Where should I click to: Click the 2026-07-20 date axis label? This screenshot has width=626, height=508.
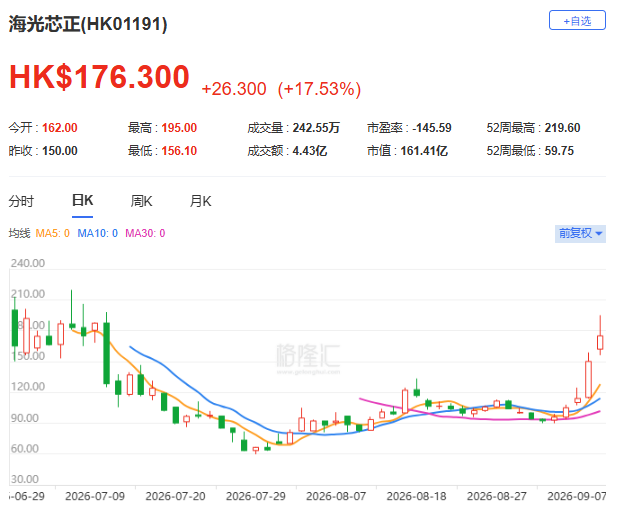[x=175, y=496]
